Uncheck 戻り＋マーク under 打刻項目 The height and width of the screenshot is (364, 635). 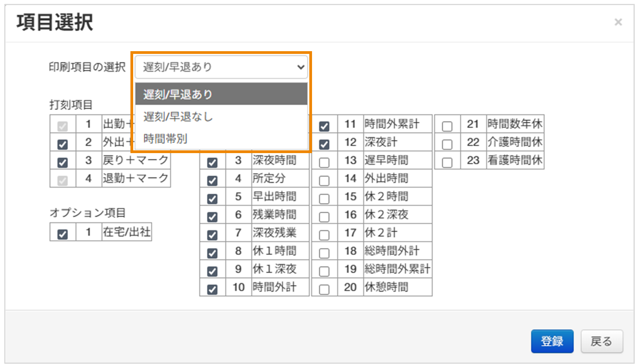pos(62,162)
